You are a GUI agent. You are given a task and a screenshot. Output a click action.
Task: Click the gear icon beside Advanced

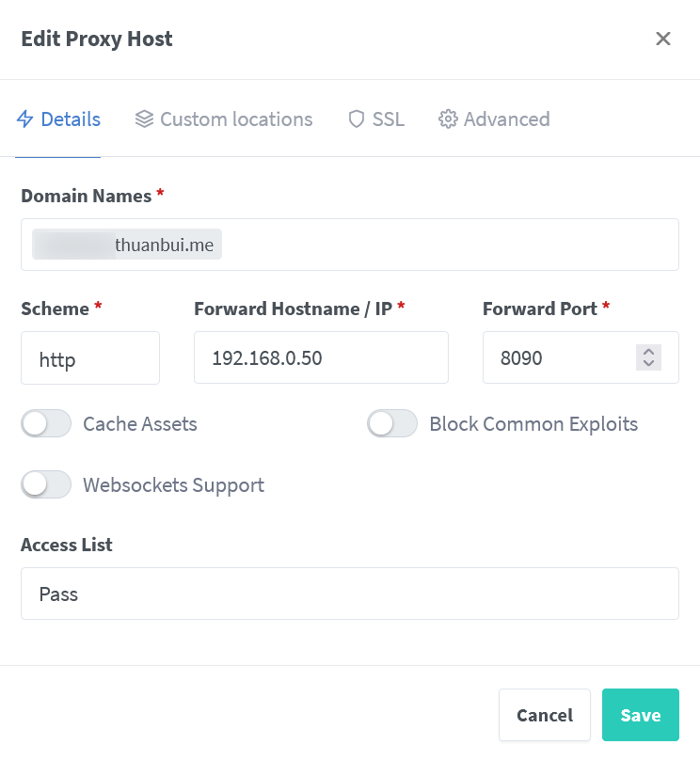click(x=449, y=119)
